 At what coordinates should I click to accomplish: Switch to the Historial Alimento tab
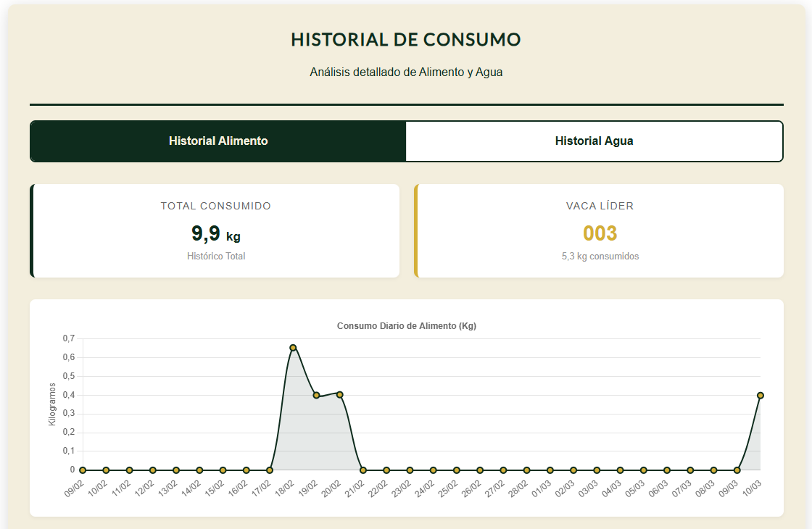pyautogui.click(x=218, y=141)
